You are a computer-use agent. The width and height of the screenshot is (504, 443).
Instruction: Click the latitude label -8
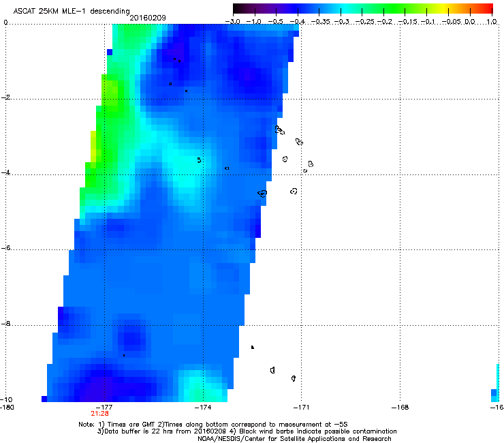[x=6, y=324]
